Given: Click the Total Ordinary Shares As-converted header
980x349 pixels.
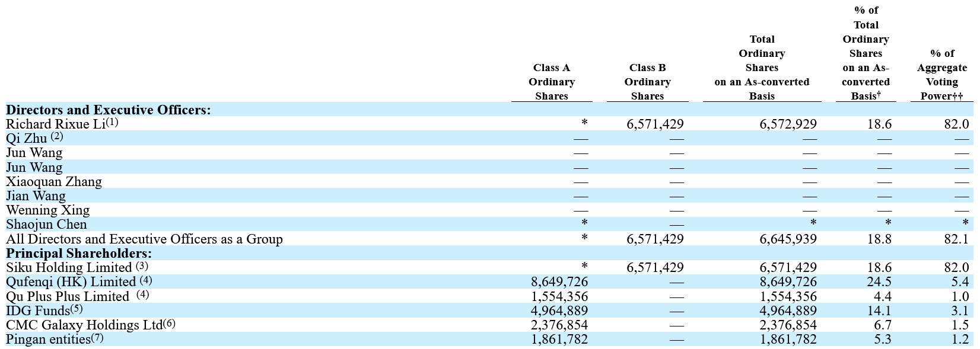Looking at the screenshot, I should pos(762,68).
